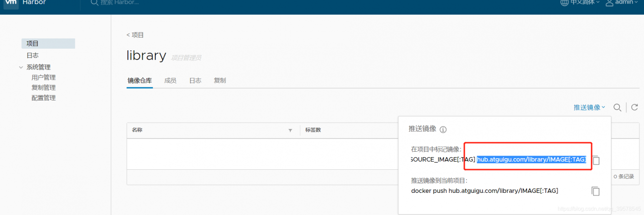Click the 项目管理员 role label
Viewport: 644px width, 215px height.
[186, 58]
